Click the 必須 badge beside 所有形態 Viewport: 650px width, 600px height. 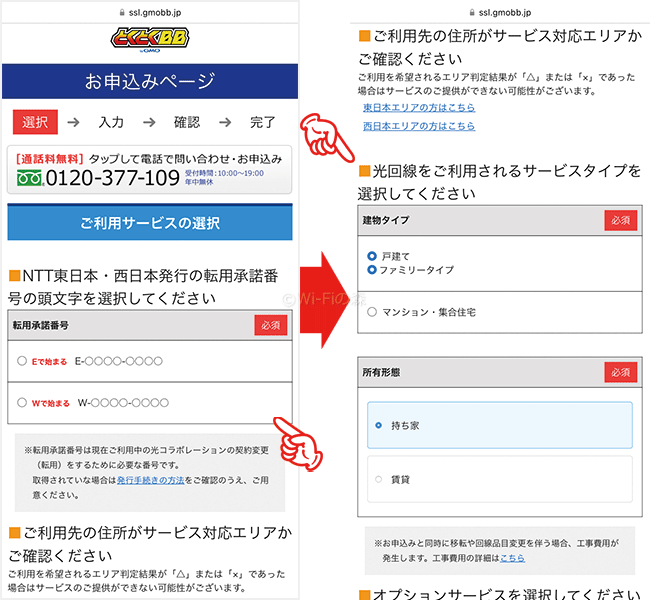pyautogui.click(x=621, y=372)
